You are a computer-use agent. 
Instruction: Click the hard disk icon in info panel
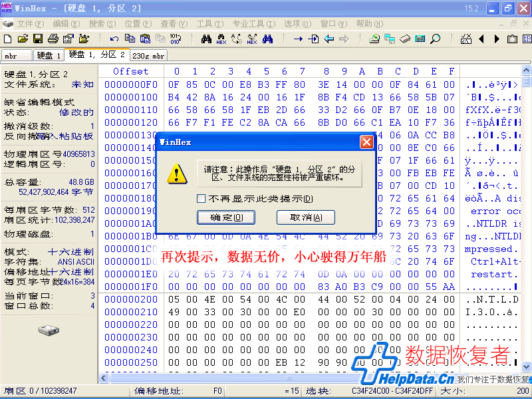pyautogui.click(x=49, y=330)
